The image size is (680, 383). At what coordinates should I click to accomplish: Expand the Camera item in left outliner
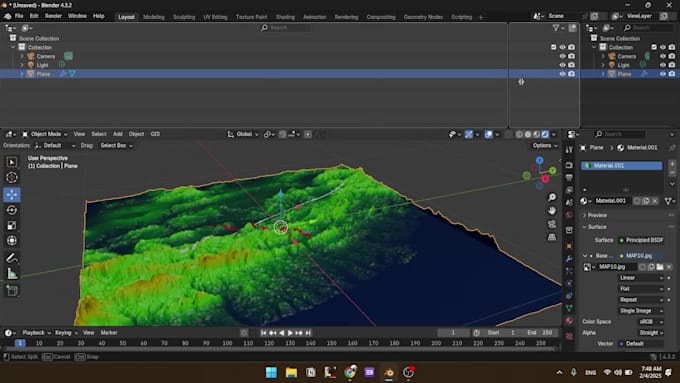click(x=22, y=56)
